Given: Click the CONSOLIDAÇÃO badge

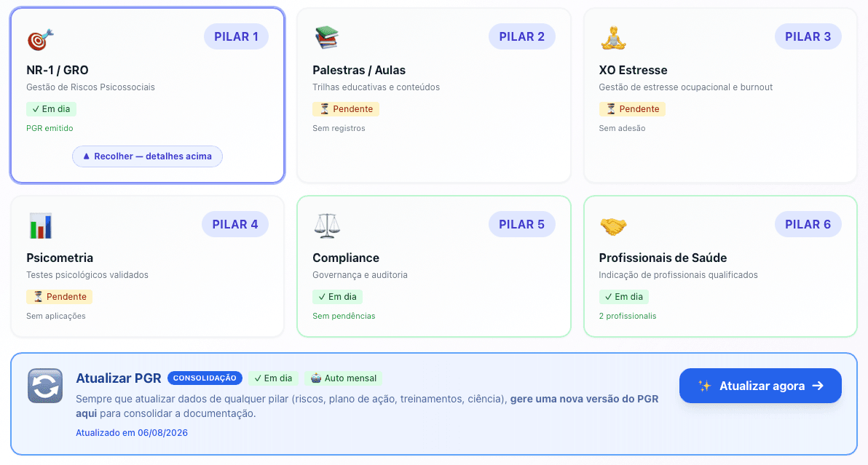Looking at the screenshot, I should click(205, 378).
